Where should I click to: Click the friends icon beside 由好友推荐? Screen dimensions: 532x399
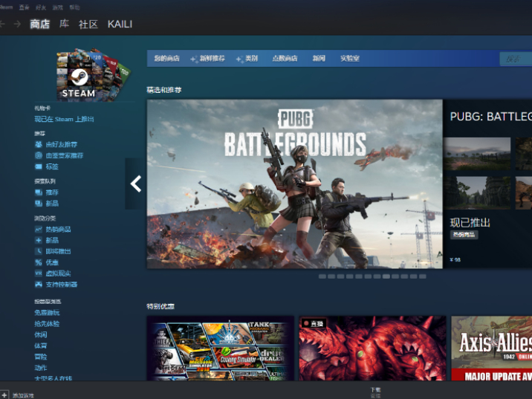point(39,145)
